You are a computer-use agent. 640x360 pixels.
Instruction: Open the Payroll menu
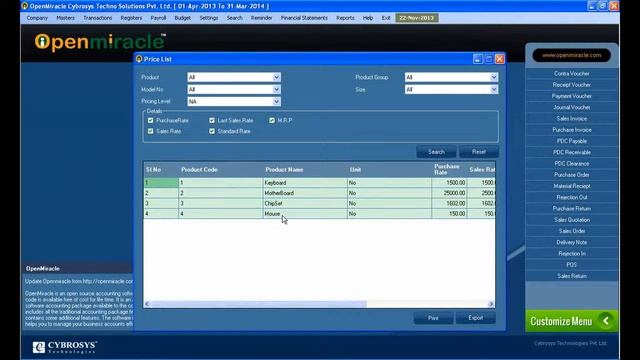point(158,18)
